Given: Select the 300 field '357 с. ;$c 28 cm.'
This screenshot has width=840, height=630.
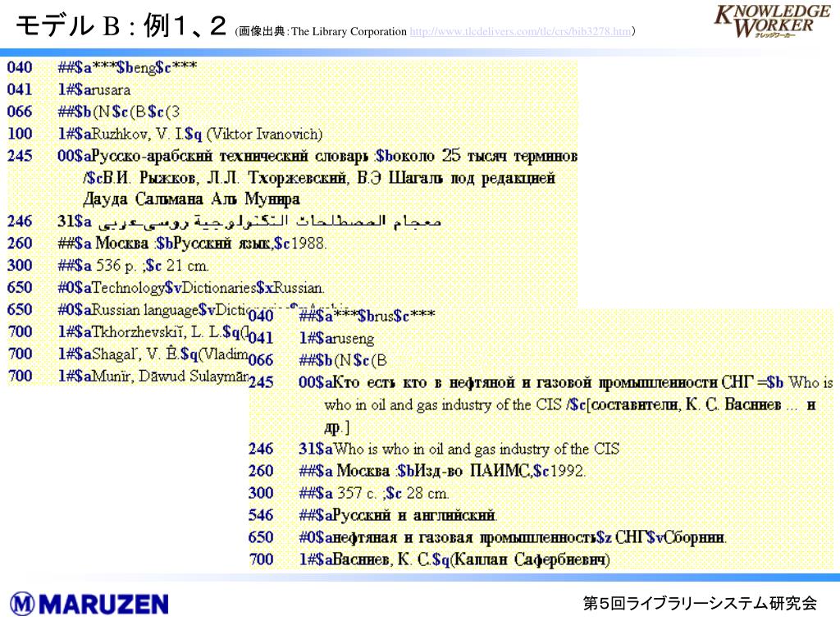Looking at the screenshot, I should [373, 493].
